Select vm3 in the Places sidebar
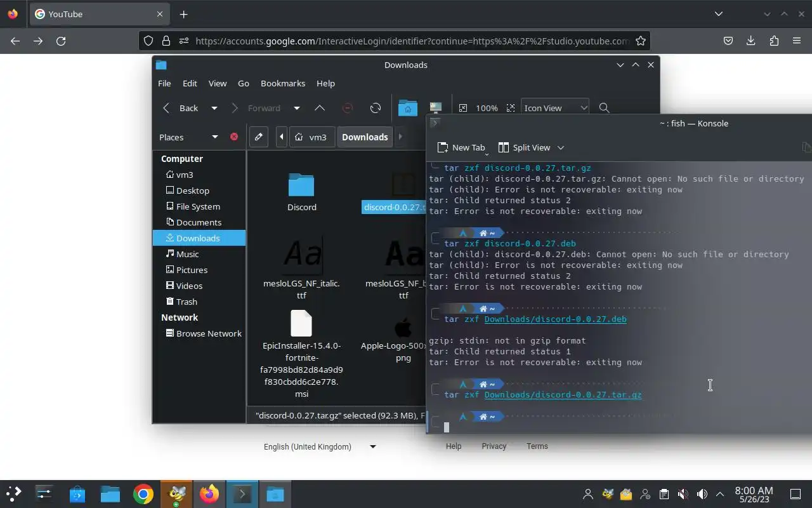The height and width of the screenshot is (508, 812). [199, 175]
